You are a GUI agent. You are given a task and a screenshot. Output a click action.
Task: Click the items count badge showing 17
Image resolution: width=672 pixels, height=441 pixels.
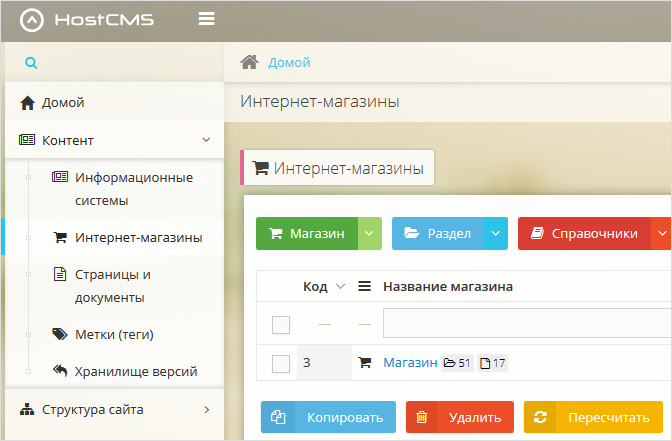[x=493, y=363]
